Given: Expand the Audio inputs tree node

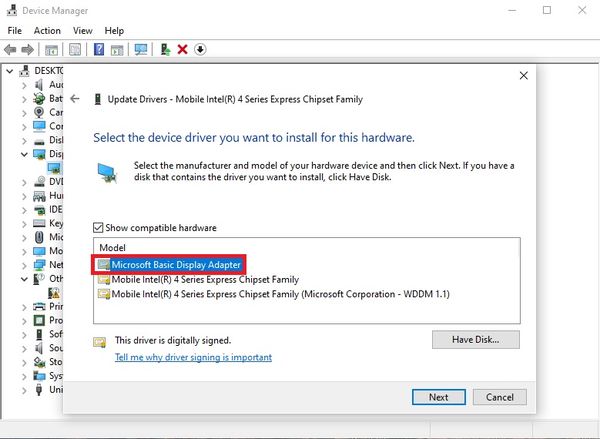Looking at the screenshot, I should click(x=24, y=85).
